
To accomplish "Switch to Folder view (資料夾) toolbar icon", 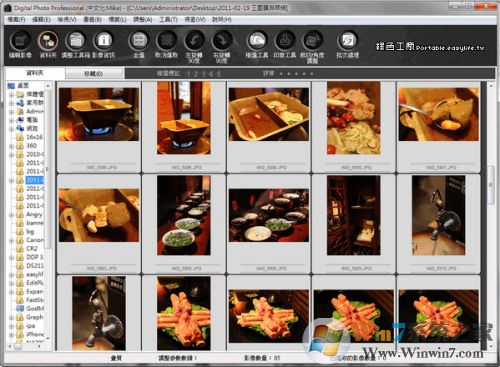I will tap(48, 44).
